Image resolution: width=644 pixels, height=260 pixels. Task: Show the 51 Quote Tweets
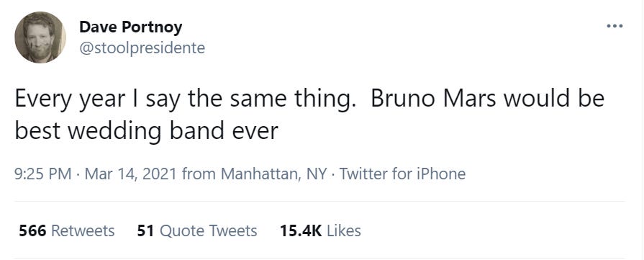click(197, 230)
